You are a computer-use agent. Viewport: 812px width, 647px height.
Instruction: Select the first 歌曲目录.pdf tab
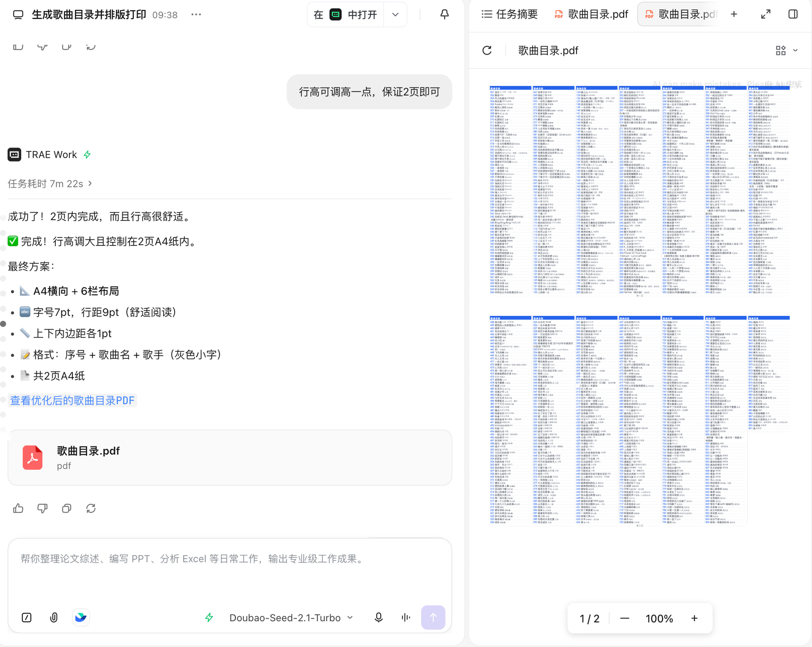(x=591, y=14)
